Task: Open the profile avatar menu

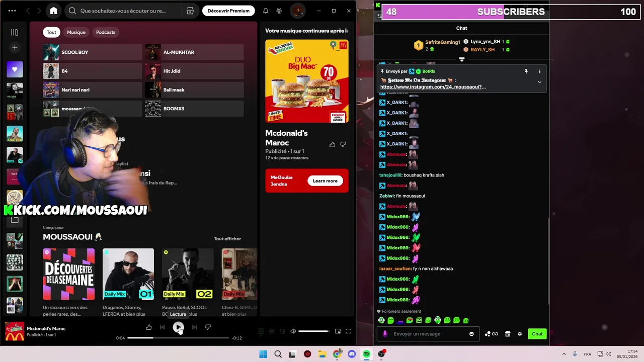Action: click(x=298, y=11)
